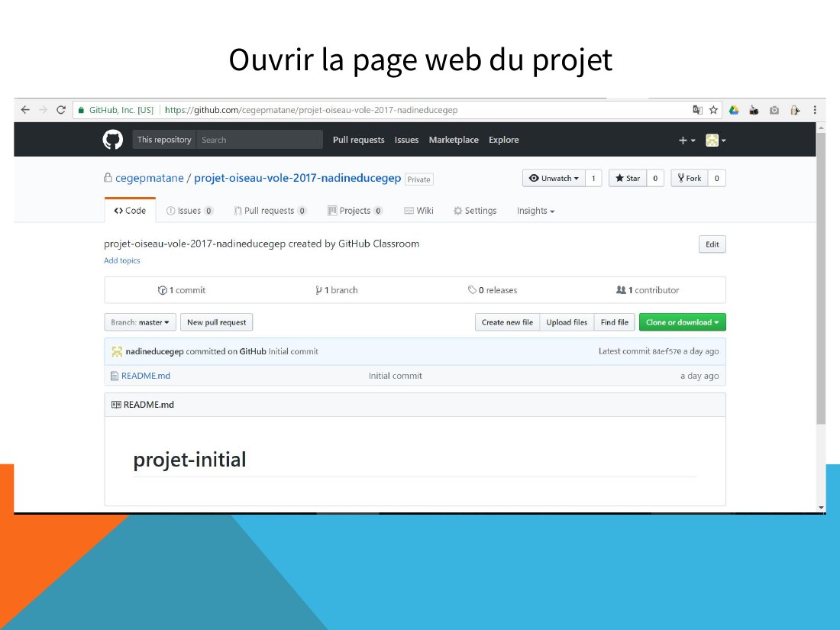The image size is (840, 630).
Task: Click the Add topics link
Action: click(122, 260)
